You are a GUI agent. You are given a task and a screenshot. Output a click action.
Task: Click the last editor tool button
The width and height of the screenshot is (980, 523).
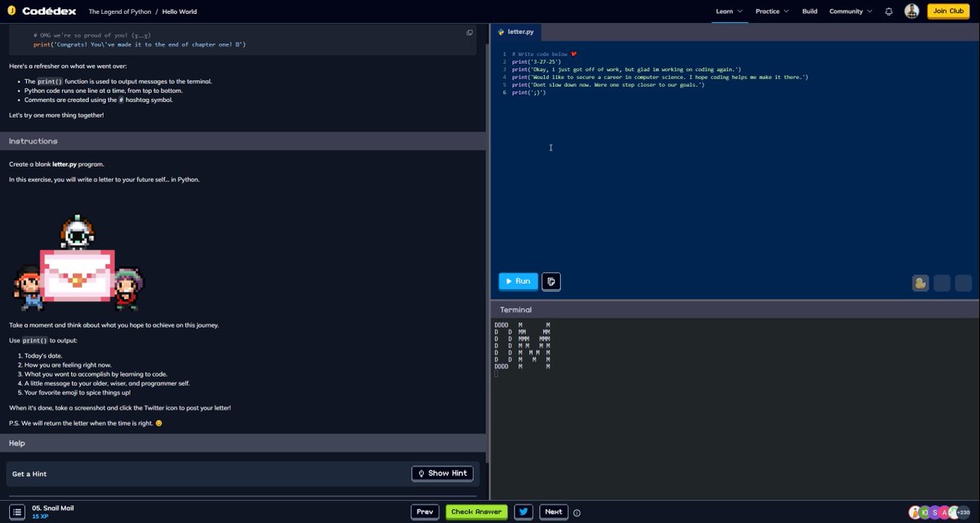(x=963, y=283)
